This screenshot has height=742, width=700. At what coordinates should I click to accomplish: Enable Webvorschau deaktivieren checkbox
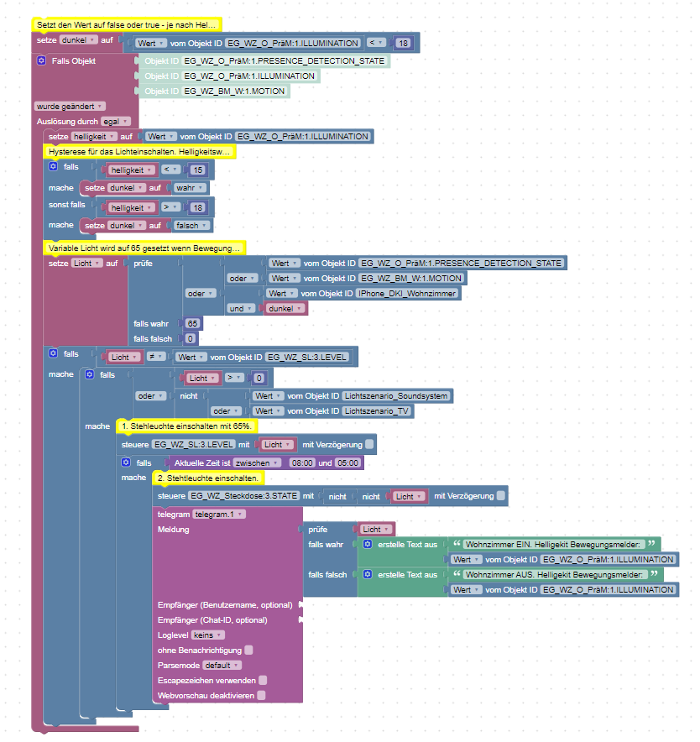[261, 696]
